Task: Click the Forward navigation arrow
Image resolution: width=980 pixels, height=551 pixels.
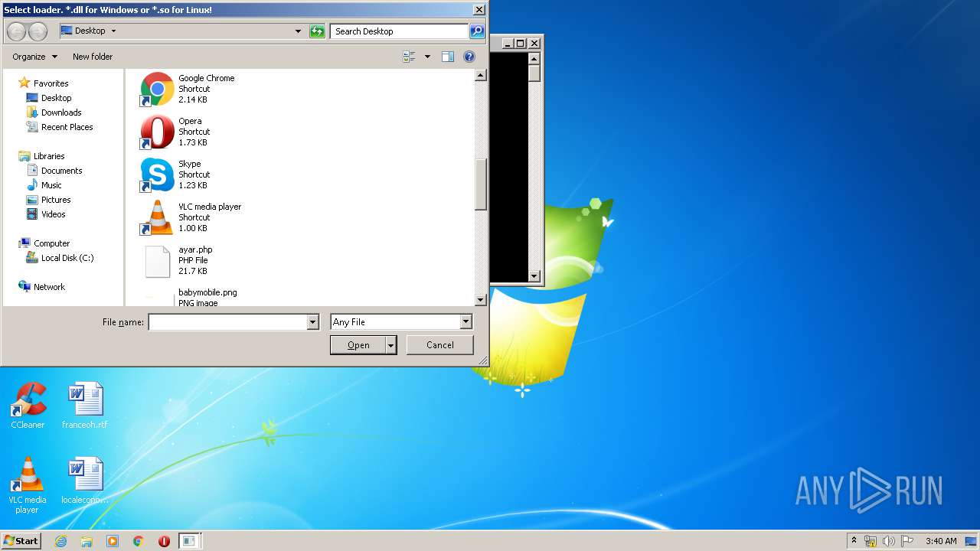Action: 38,31
